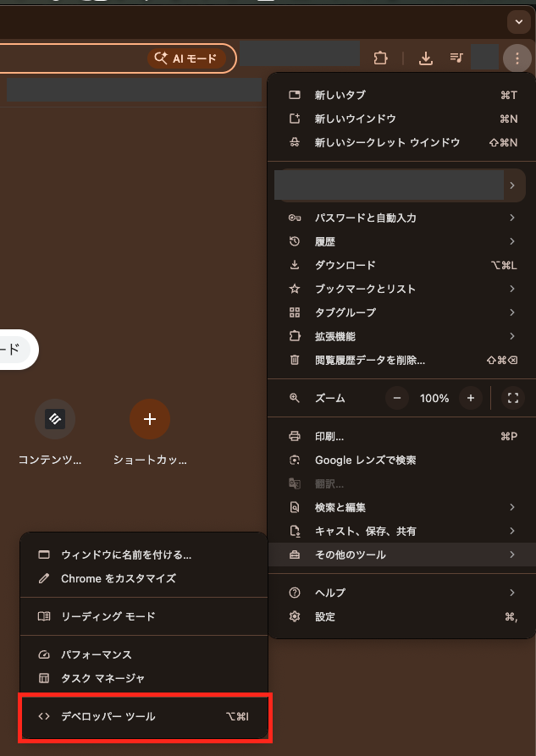Expand the タブグループ submenu
The image size is (536, 756).
click(402, 312)
